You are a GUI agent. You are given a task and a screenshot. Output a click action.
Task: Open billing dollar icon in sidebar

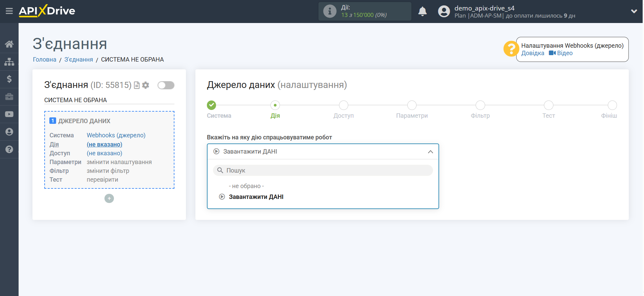[9, 79]
